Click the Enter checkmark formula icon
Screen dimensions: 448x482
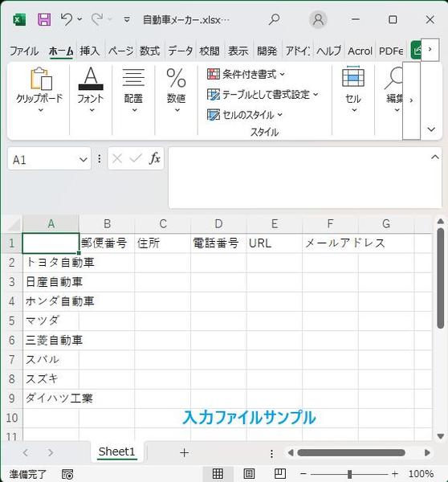tap(136, 159)
